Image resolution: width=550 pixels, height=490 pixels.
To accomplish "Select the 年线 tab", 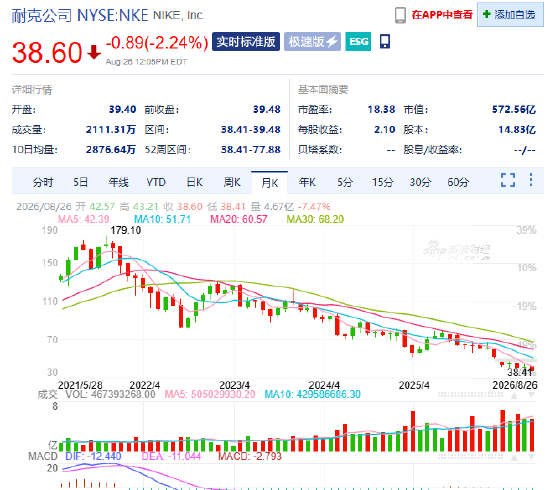I will pos(118,182).
